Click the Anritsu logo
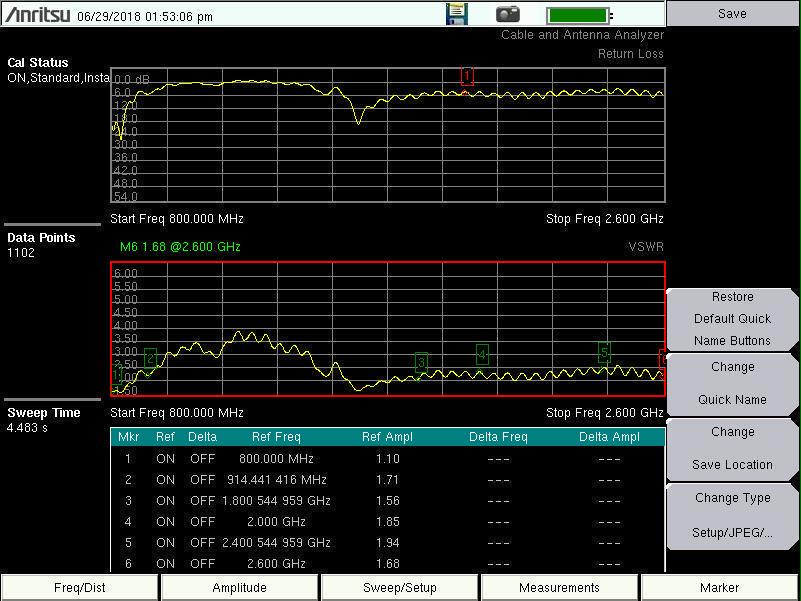Image resolution: width=801 pixels, height=601 pixels. pos(37,16)
